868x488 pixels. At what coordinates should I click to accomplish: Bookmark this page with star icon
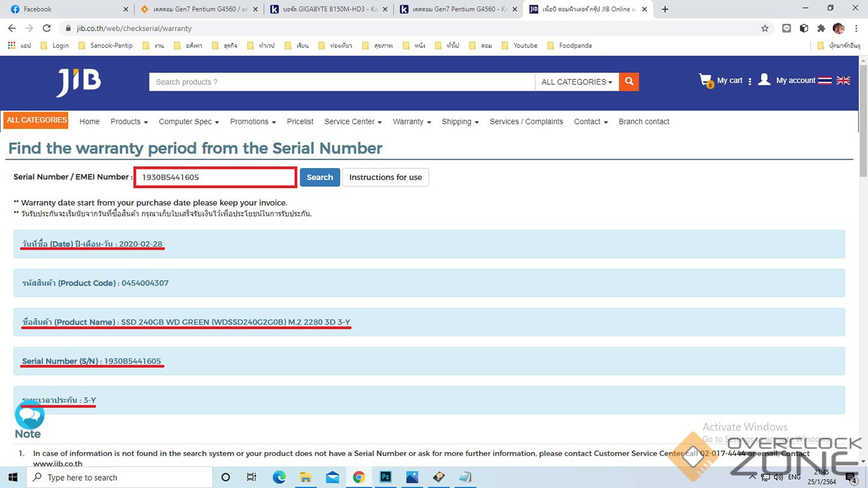pos(765,28)
